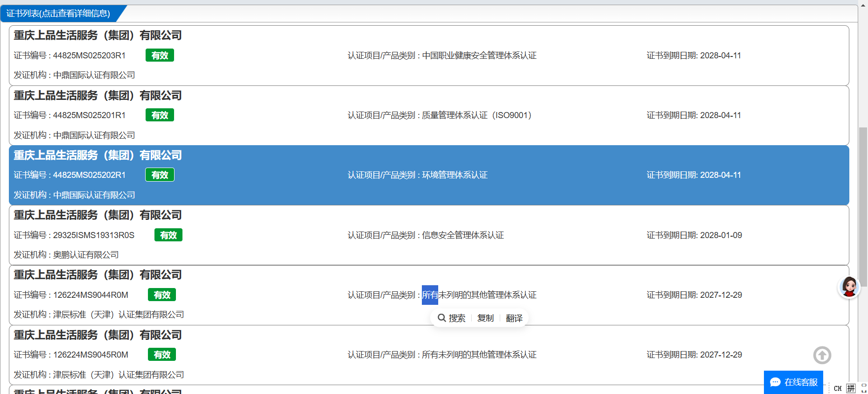Open company title above certificate 44825MS025201R1

pos(98,96)
